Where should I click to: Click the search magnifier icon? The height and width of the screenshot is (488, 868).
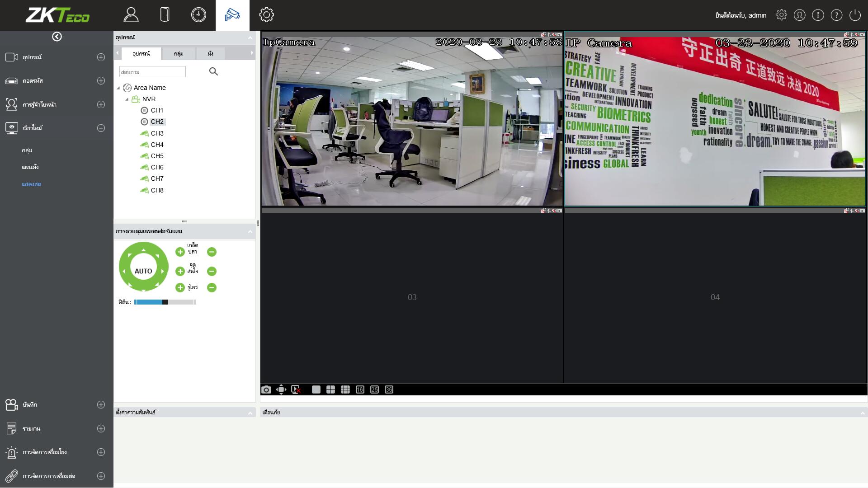(x=213, y=71)
